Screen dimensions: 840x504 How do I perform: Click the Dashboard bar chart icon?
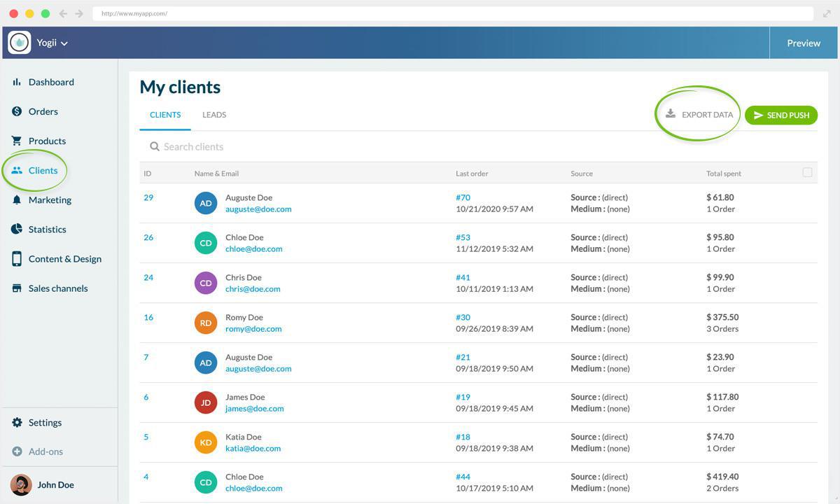pos(17,82)
